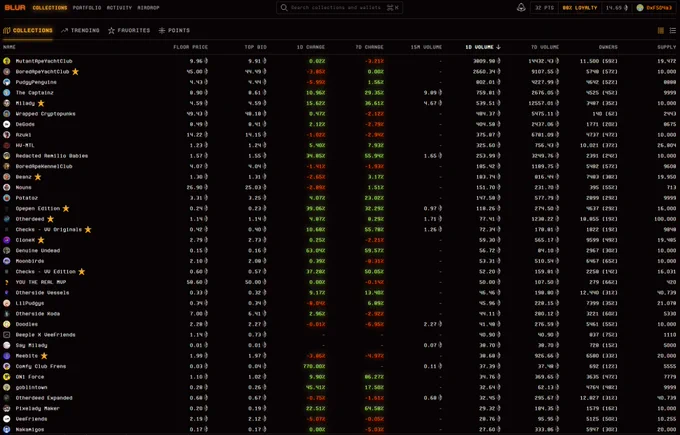Sort by the 15M Volume column
Viewport: 680px width, 435px height.
[426, 47]
